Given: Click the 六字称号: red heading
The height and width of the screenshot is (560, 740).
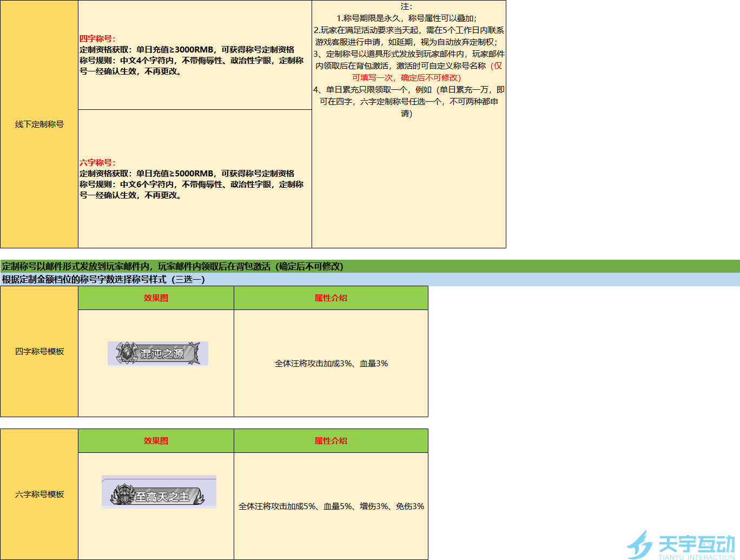Looking at the screenshot, I should pyautogui.click(x=97, y=163).
